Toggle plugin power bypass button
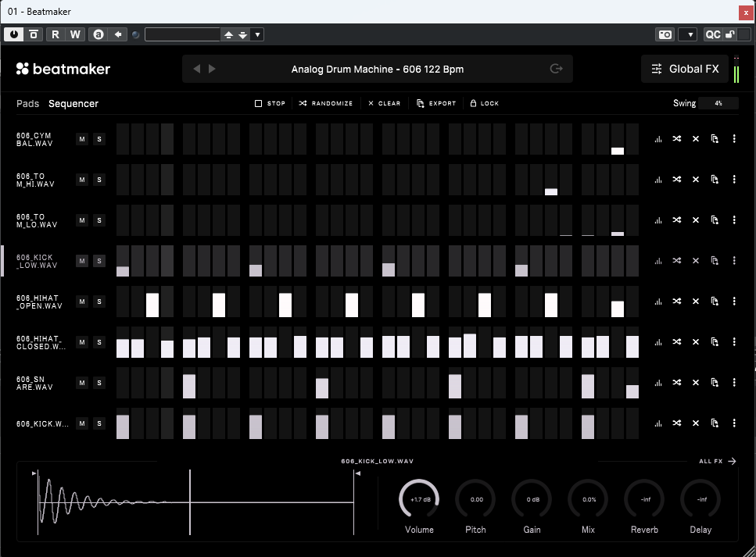 coord(13,34)
